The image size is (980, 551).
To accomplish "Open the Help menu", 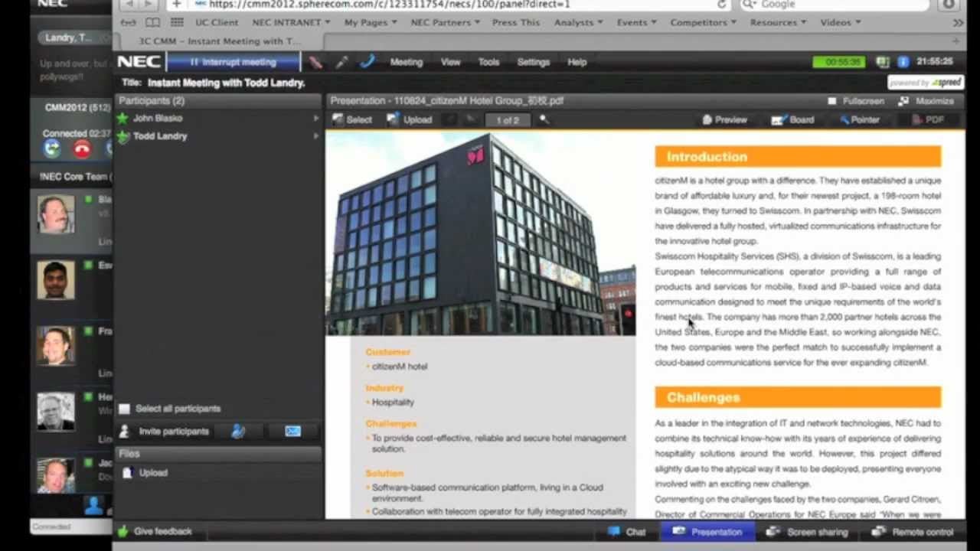I will point(577,62).
